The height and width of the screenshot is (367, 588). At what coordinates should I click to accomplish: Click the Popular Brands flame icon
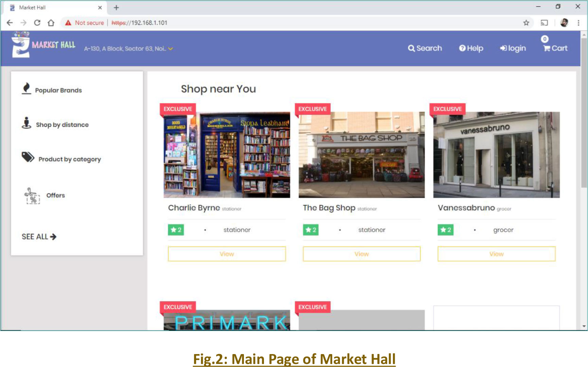(x=26, y=88)
